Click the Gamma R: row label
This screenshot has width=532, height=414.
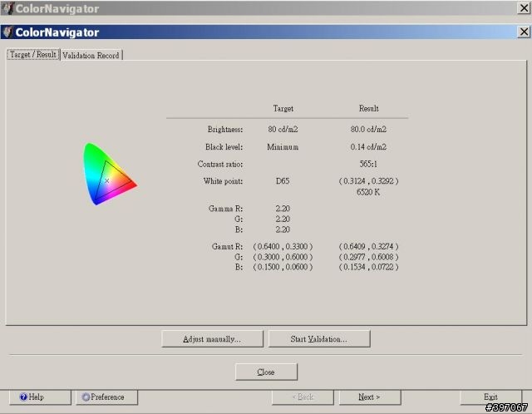click(225, 209)
